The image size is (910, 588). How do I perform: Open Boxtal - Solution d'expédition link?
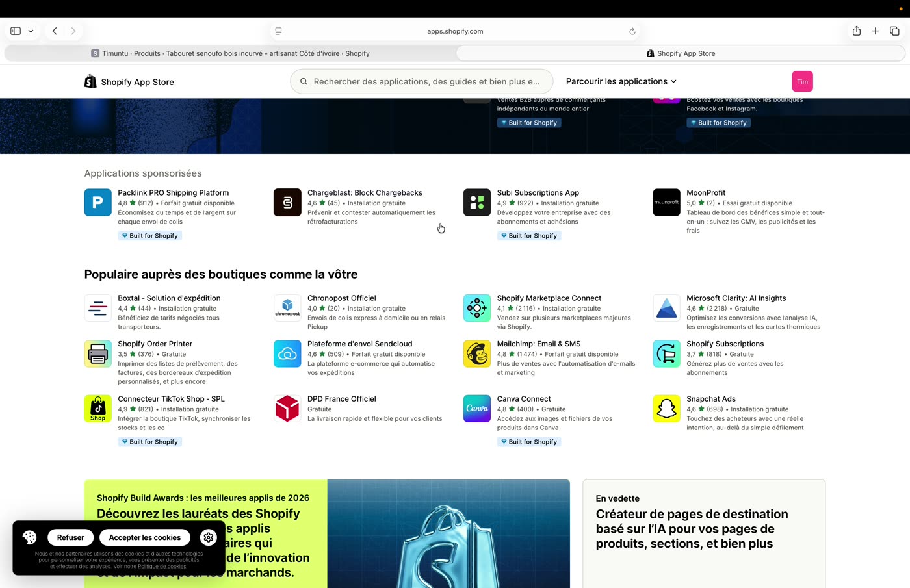click(169, 298)
